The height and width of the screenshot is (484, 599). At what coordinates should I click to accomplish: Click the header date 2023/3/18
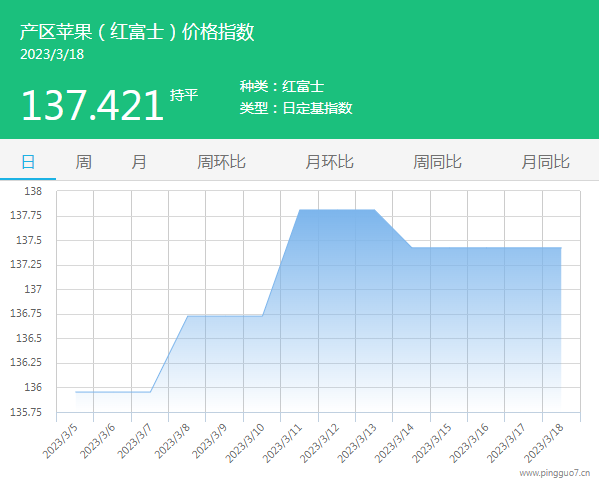(52, 54)
